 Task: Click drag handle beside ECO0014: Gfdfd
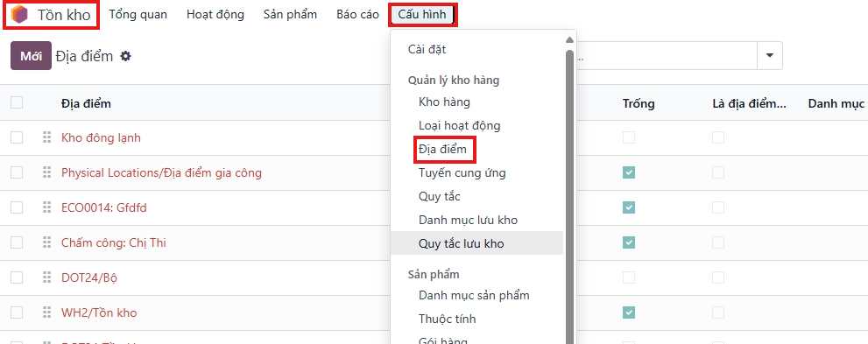pyautogui.click(x=47, y=207)
